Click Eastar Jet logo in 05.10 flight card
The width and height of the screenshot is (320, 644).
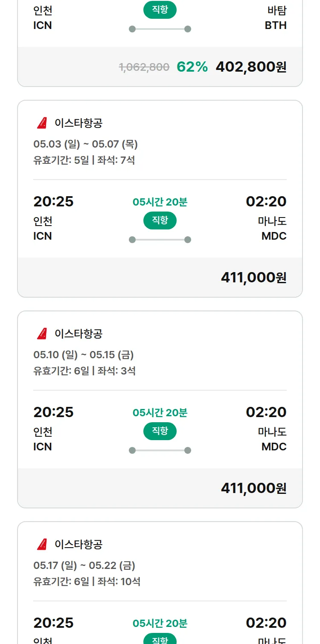point(42,334)
